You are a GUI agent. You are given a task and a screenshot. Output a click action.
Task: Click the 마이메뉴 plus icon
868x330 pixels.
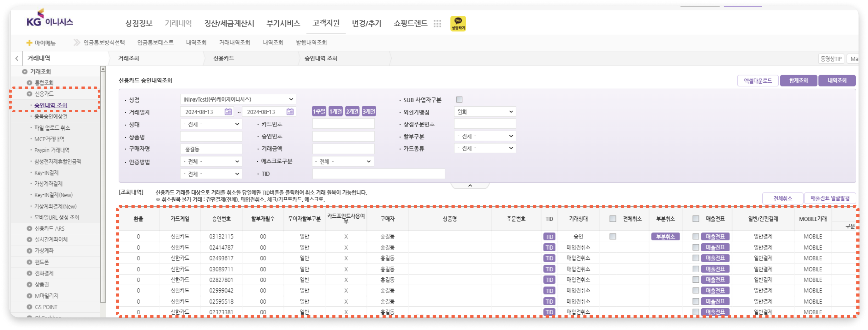click(29, 43)
